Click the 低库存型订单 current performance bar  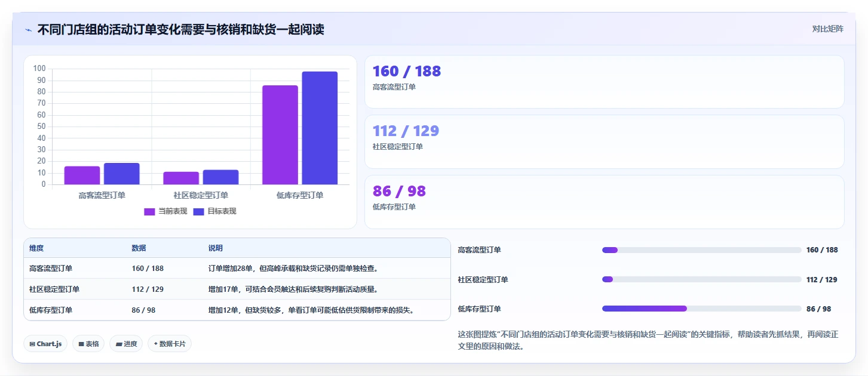coord(280,135)
